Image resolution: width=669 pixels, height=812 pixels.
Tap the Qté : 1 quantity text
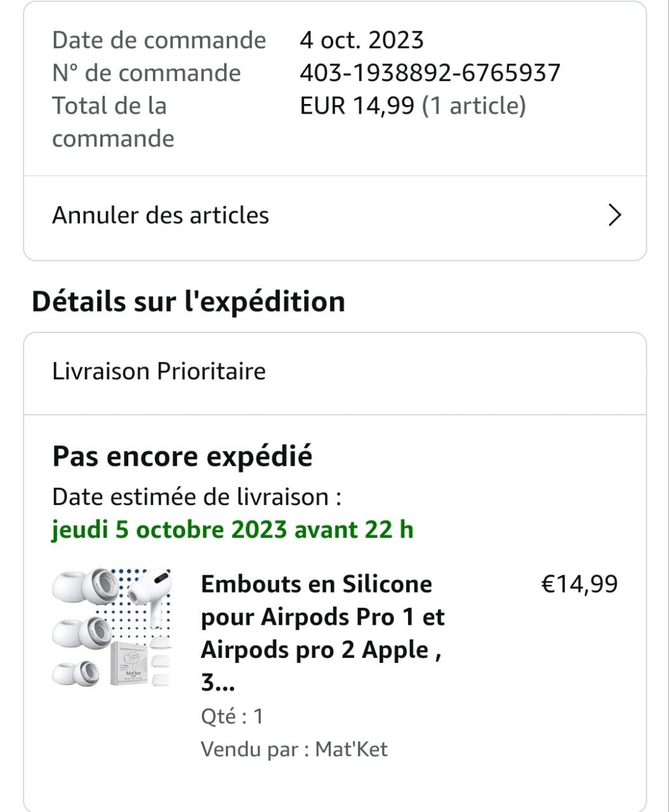point(232,716)
